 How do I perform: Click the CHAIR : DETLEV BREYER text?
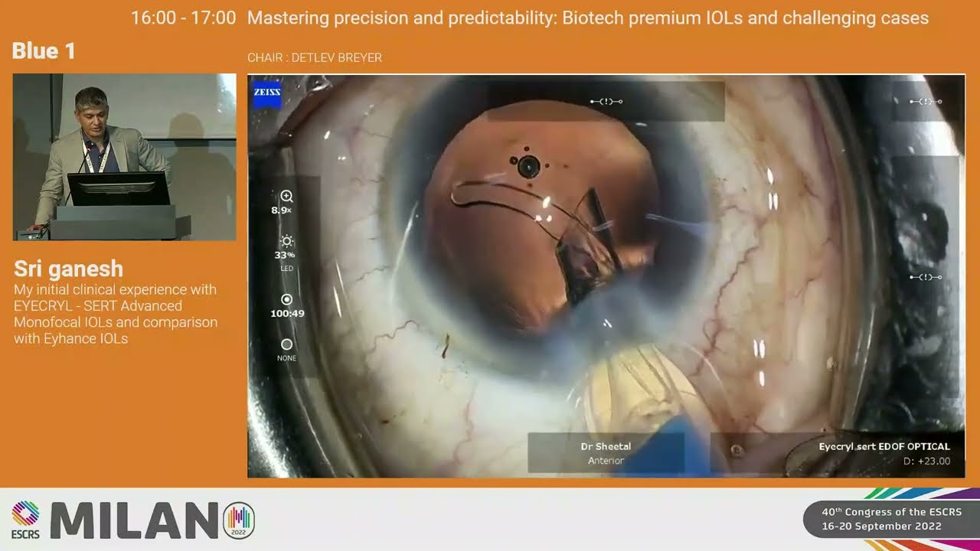coord(315,58)
